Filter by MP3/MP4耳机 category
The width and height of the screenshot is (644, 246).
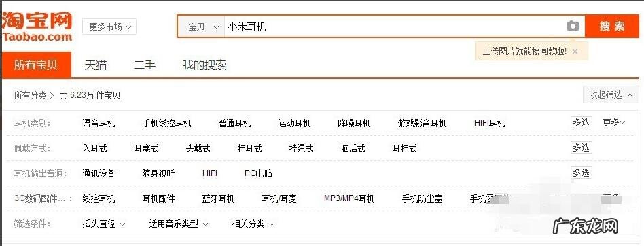click(349, 199)
